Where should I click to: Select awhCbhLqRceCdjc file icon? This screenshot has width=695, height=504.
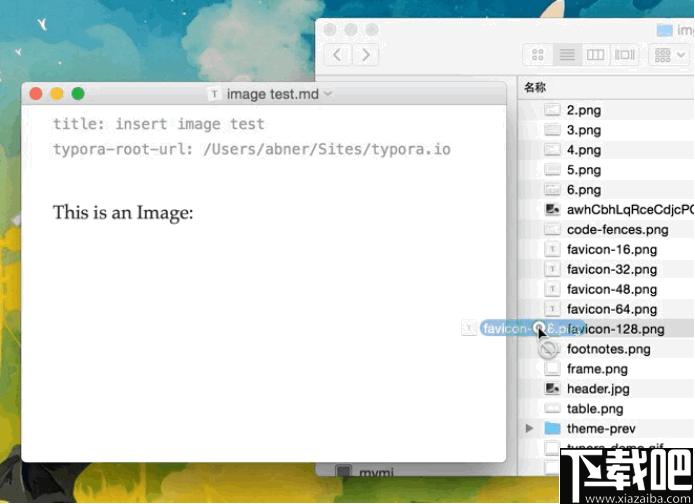click(552, 209)
